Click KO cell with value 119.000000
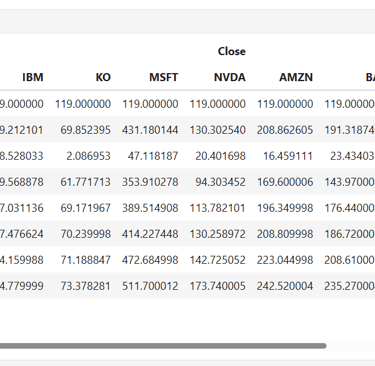This screenshot has height=366, width=375. (83, 104)
